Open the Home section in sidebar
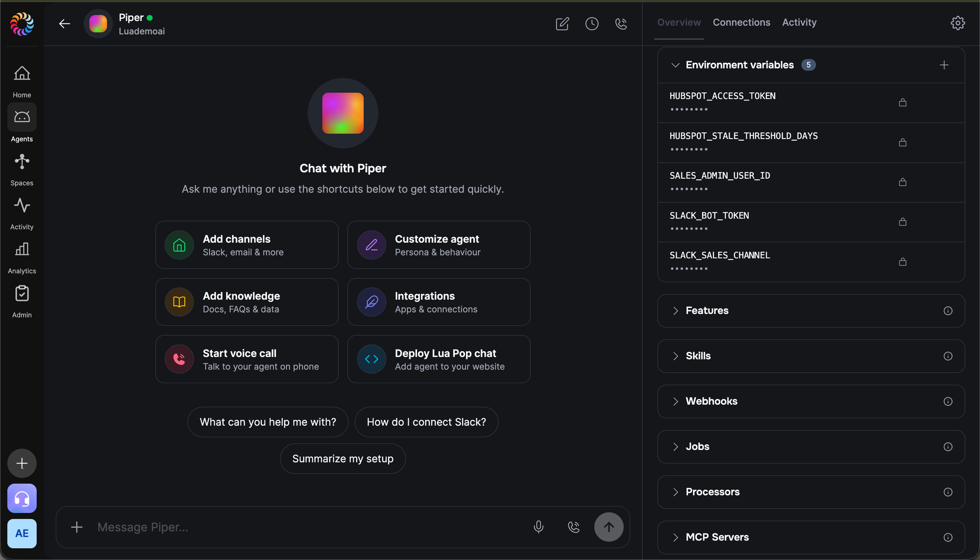Image resolution: width=980 pixels, height=560 pixels. point(22,81)
